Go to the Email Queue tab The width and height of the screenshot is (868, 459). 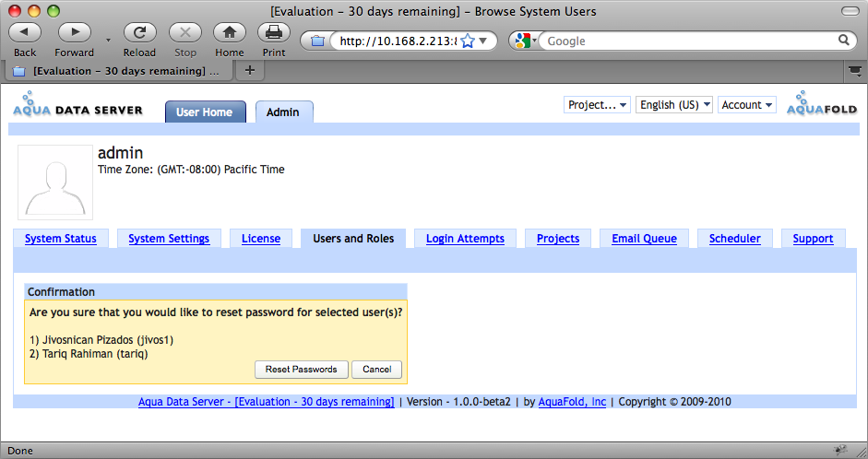pos(644,239)
